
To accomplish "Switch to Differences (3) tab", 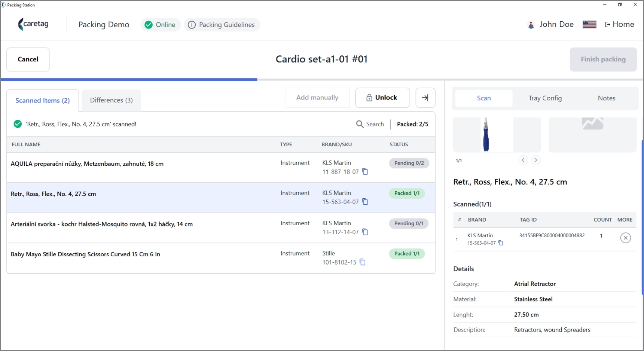I will (112, 100).
